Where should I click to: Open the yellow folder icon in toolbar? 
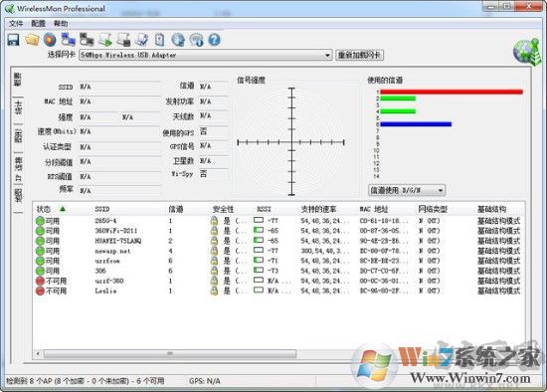[32, 40]
